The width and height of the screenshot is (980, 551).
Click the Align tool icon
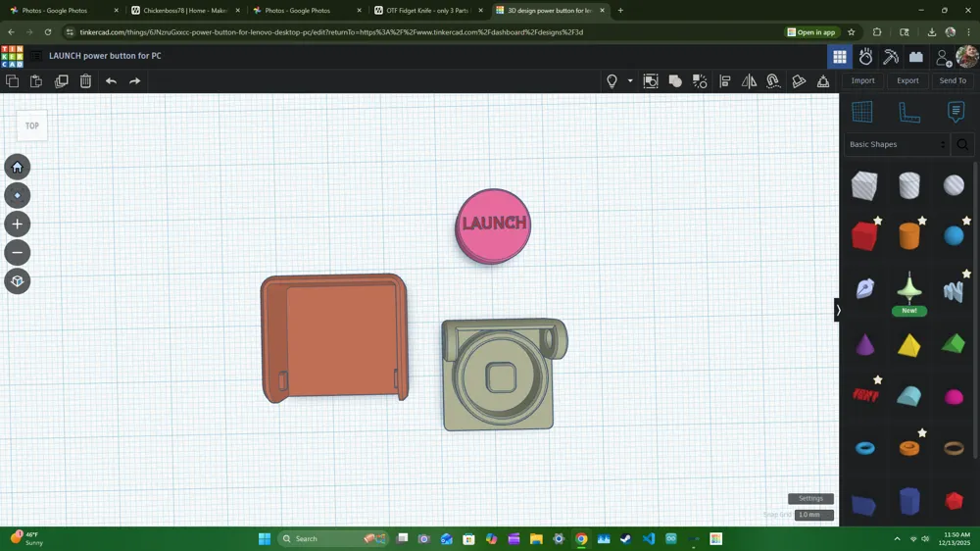click(x=725, y=80)
